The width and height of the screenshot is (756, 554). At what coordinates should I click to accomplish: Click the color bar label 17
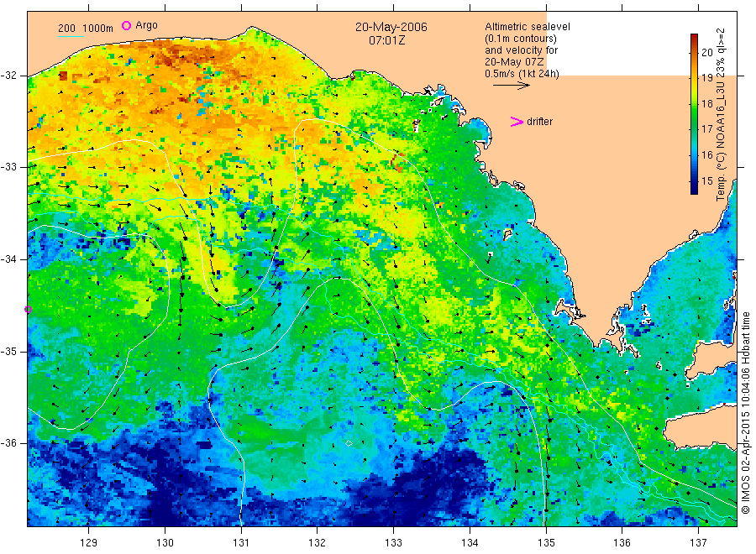[x=707, y=129]
